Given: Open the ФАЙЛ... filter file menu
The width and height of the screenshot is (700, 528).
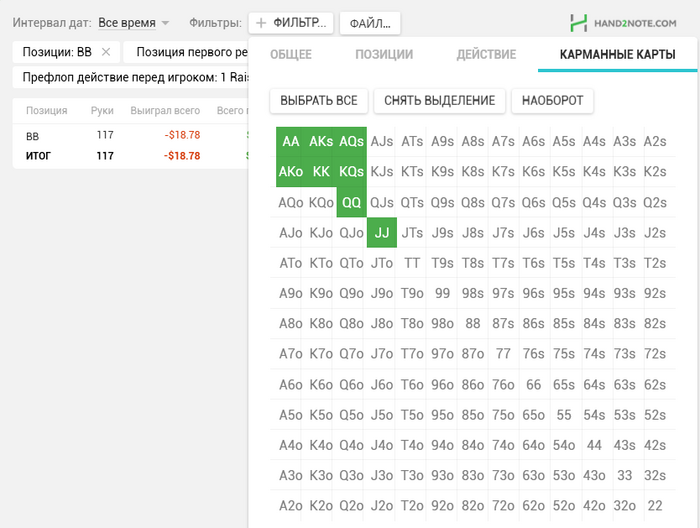Looking at the screenshot, I should [370, 23].
